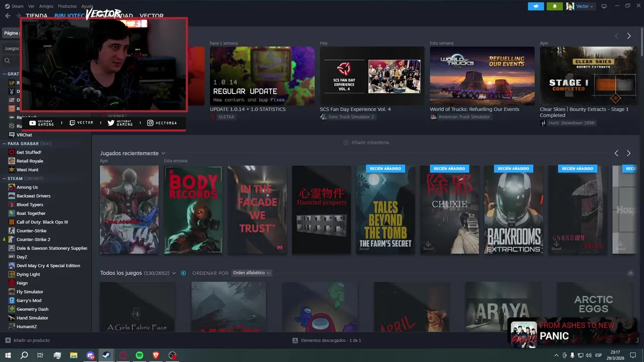Screen dimensions: 644x362
Task: Open the green notifications bell
Action: coord(555,6)
